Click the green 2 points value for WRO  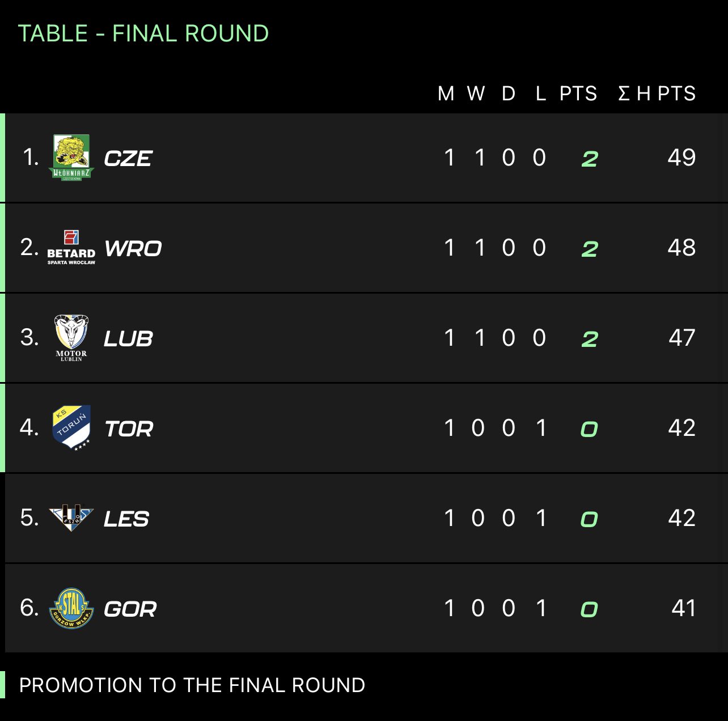tap(590, 249)
